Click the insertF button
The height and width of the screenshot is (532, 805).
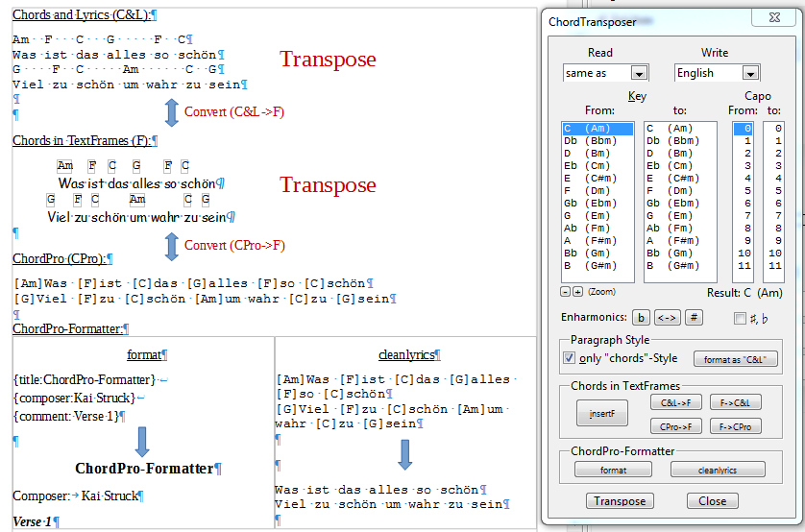[601, 414]
